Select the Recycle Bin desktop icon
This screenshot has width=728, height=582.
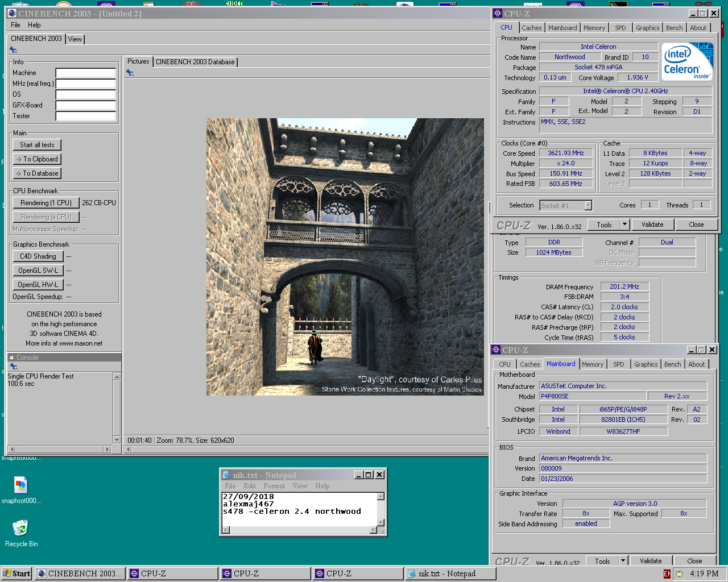21,533
